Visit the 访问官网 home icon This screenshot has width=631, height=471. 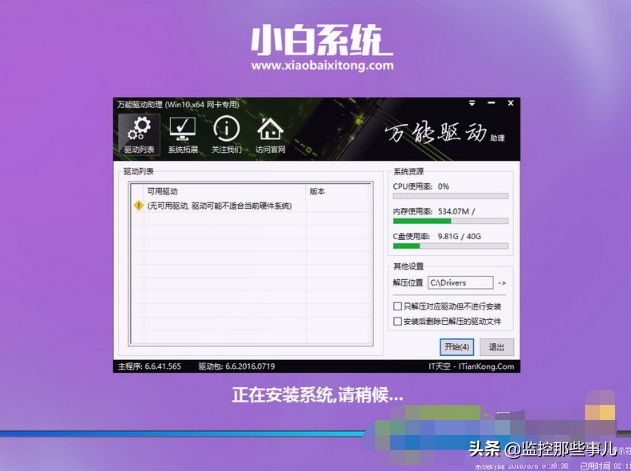coord(270,134)
